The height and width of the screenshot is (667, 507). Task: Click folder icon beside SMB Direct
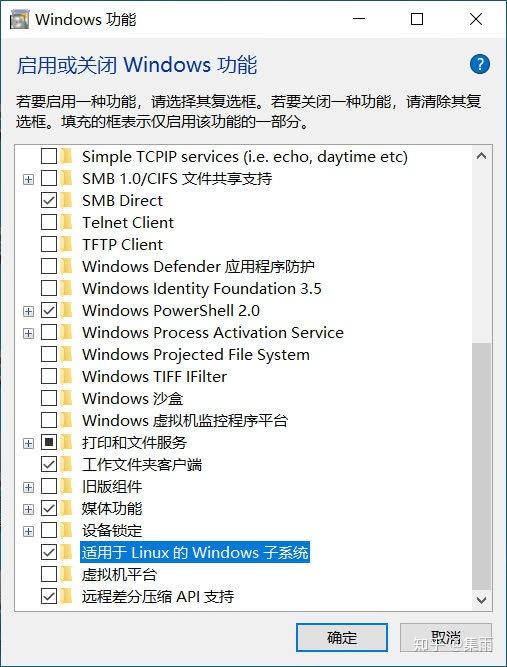click(x=66, y=200)
